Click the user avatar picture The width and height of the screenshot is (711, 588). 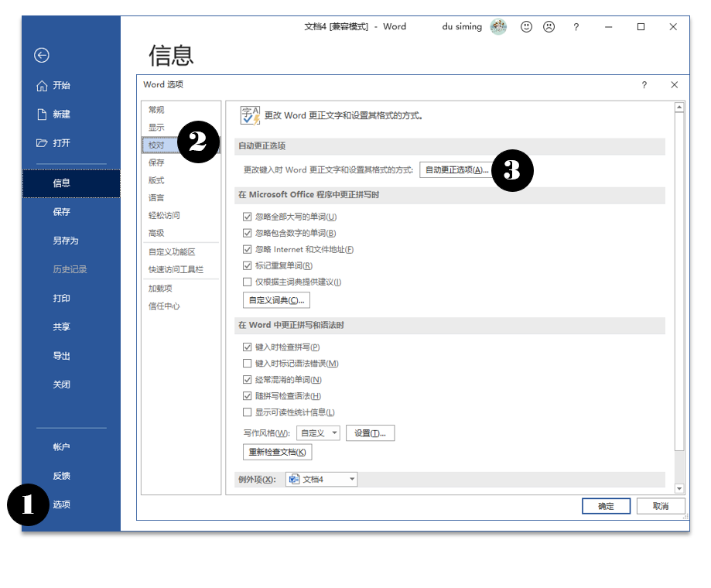[x=498, y=27]
